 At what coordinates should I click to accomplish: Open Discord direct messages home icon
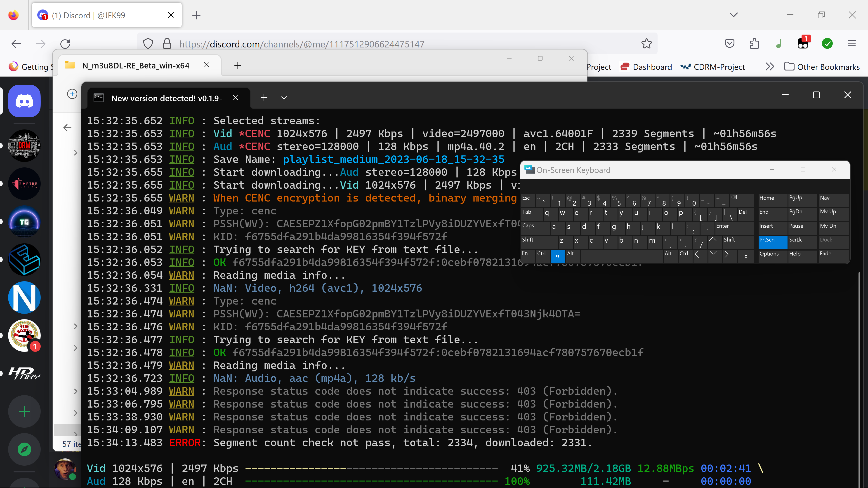pyautogui.click(x=24, y=101)
